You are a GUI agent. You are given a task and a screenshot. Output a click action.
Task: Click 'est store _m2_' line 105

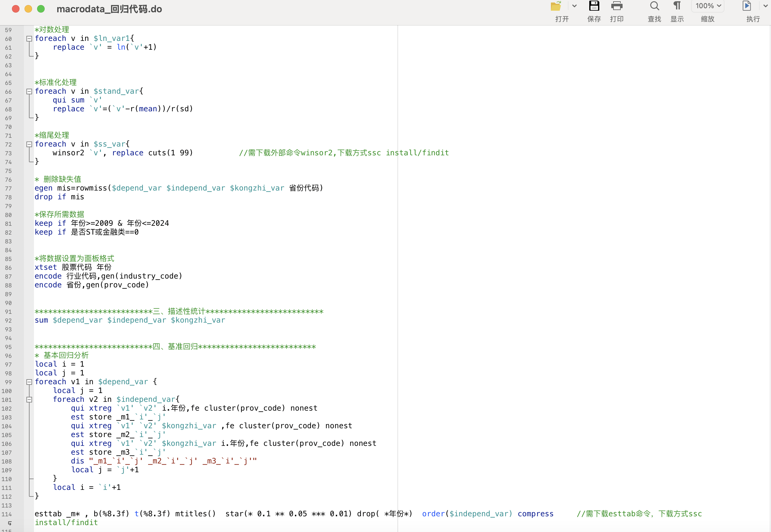tap(118, 435)
